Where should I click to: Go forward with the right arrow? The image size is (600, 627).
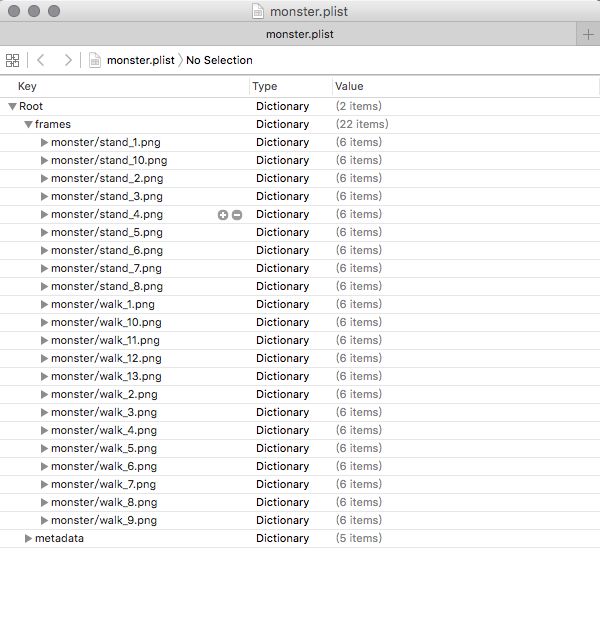pyautogui.click(x=68, y=60)
